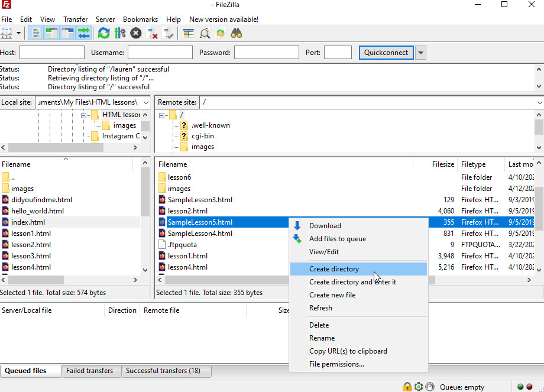This screenshot has height=392, width=544.
Task: Click the local directory tree horizontal scrollbar
Action: tap(56, 148)
